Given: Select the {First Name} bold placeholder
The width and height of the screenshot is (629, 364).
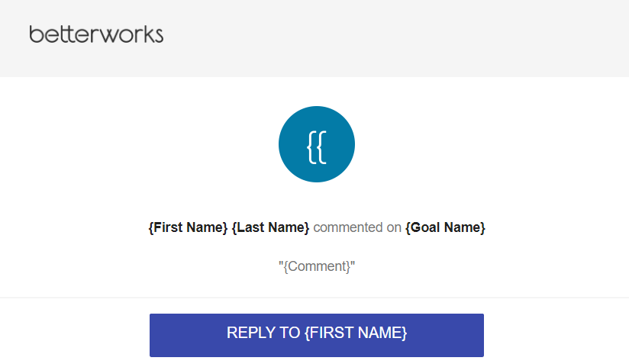Looking at the screenshot, I should [x=188, y=227].
